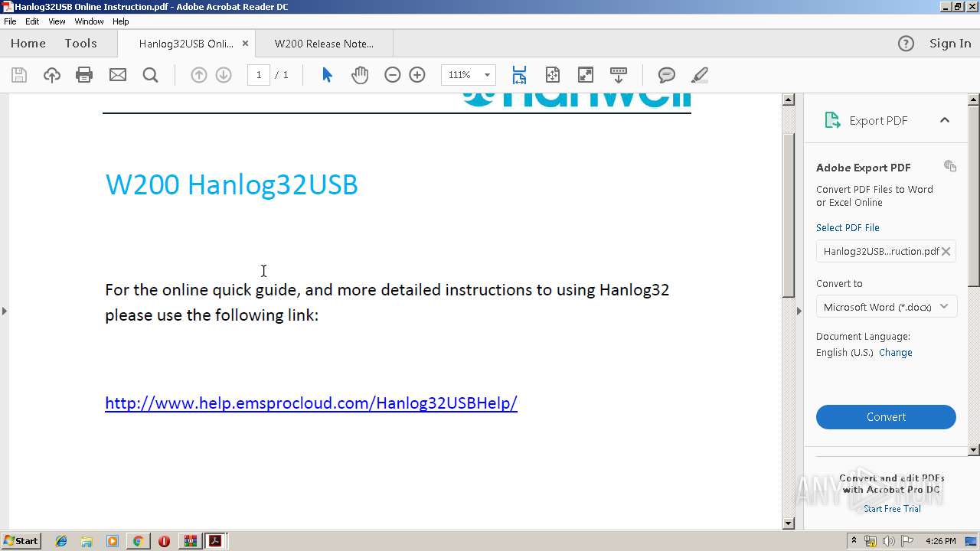Image resolution: width=980 pixels, height=551 pixels.
Task: Open the View menu
Action: tap(57, 21)
